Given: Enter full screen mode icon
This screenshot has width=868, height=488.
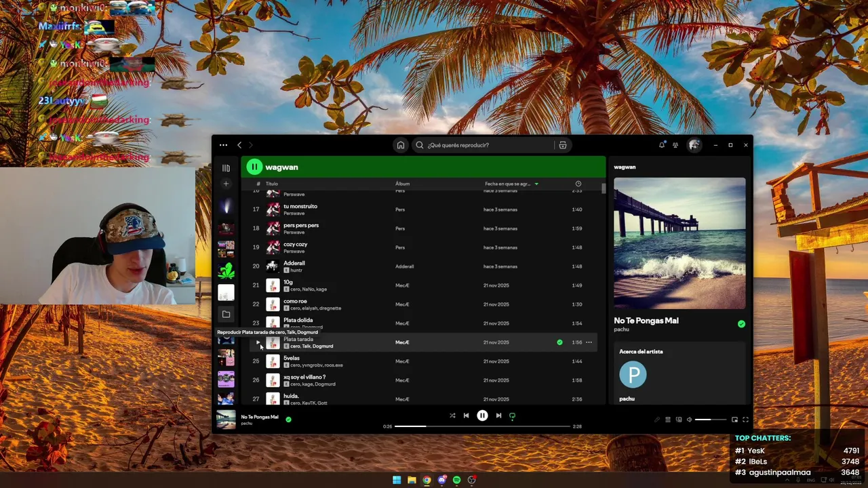Looking at the screenshot, I should [745, 420].
